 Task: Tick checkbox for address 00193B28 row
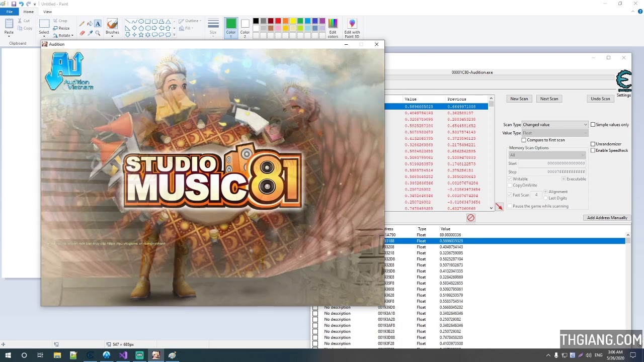[315, 331]
